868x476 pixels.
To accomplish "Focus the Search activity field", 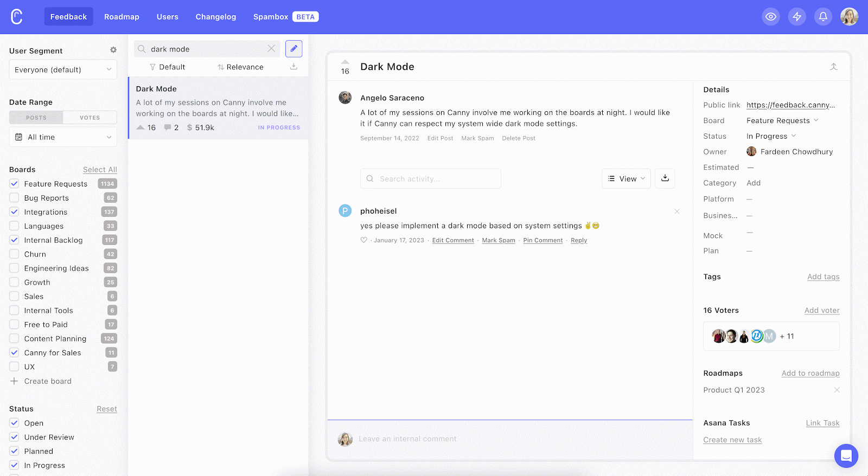I will (x=431, y=178).
